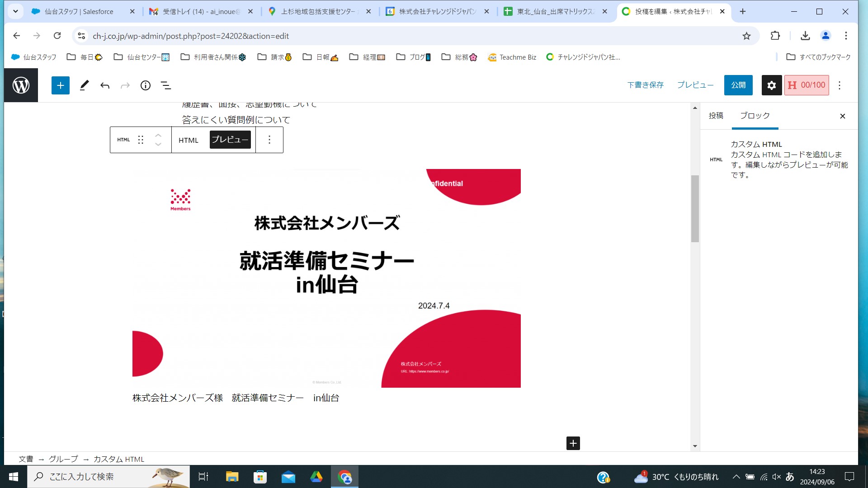Click the blue add block inserter button
Image resolution: width=868 pixels, height=488 pixels.
coord(60,85)
